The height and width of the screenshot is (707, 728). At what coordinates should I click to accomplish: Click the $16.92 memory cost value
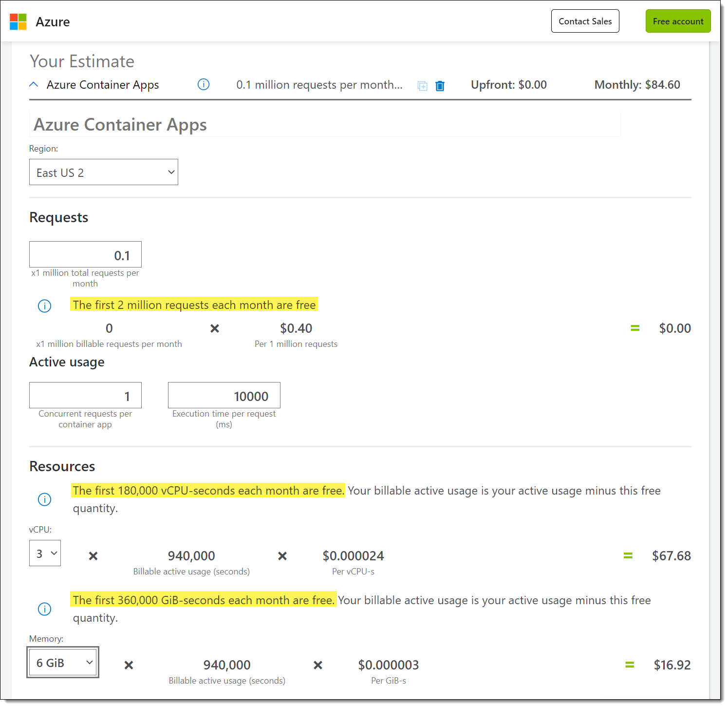pyautogui.click(x=672, y=665)
